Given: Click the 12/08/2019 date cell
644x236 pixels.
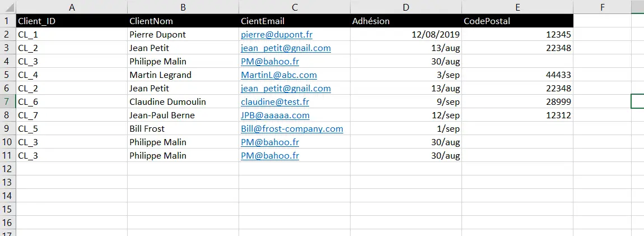Looking at the screenshot, I should point(406,35).
